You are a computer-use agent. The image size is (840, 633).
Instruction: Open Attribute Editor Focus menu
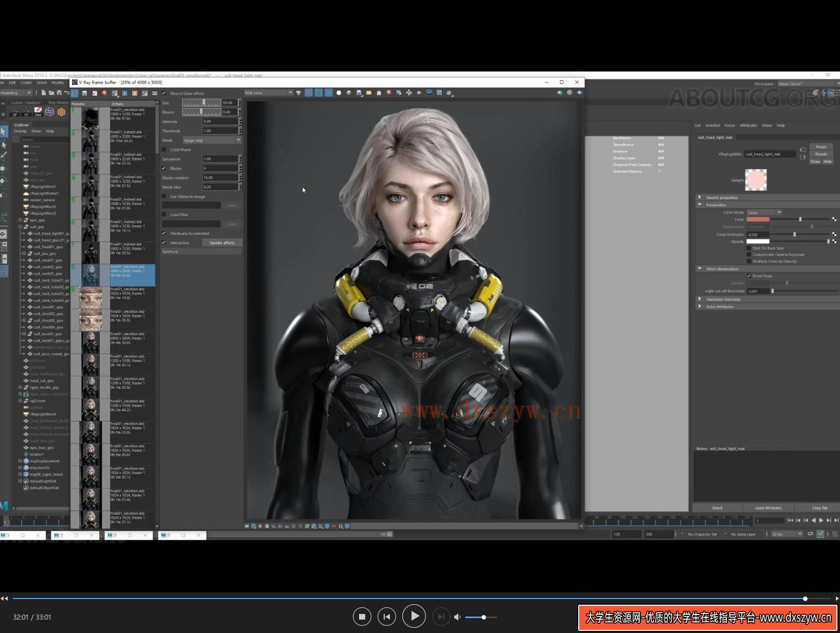pos(730,126)
